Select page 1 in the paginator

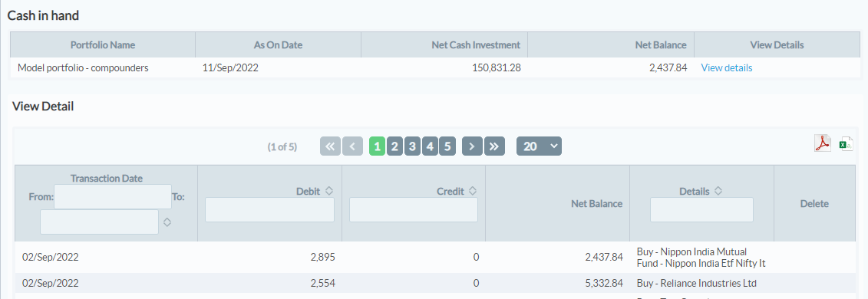pos(377,146)
